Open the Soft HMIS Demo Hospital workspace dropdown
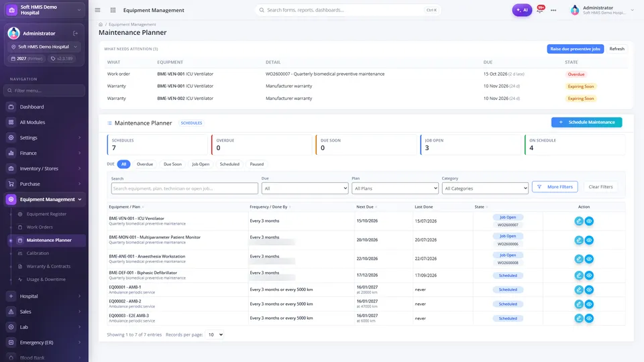Image resolution: width=644 pixels, height=362 pixels. pyautogui.click(x=44, y=10)
